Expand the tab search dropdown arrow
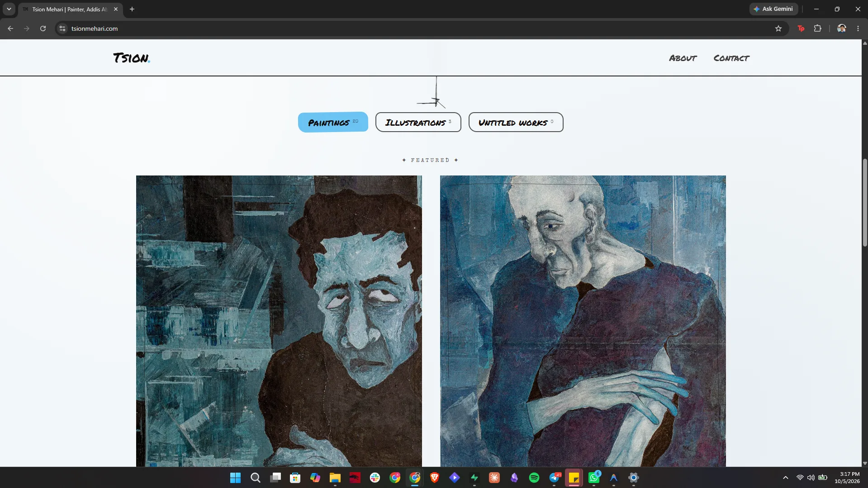 pyautogui.click(x=9, y=9)
